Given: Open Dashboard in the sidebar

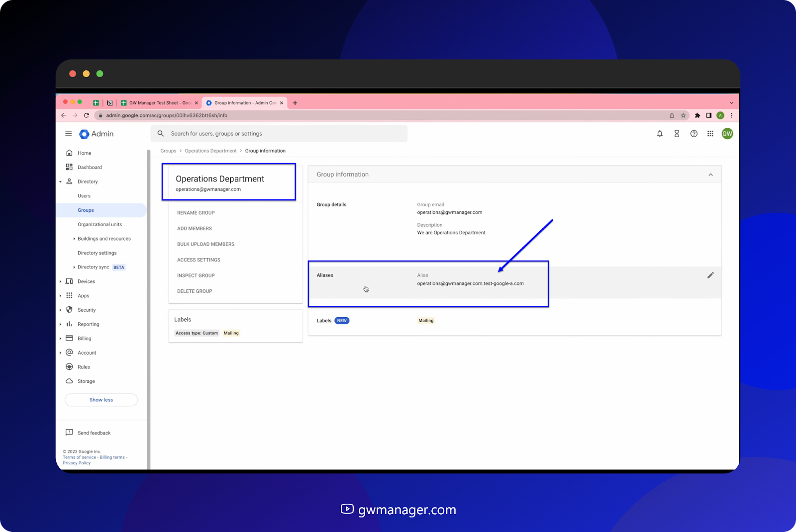Looking at the screenshot, I should 90,168.
